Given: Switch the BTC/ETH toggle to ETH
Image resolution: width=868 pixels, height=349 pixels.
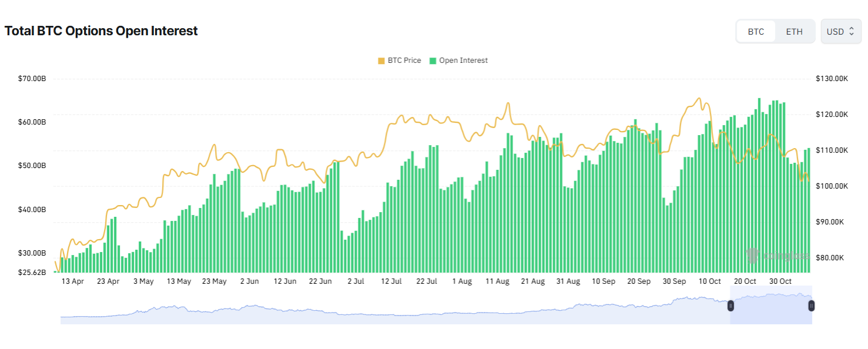Looking at the screenshot, I should pos(794,31).
